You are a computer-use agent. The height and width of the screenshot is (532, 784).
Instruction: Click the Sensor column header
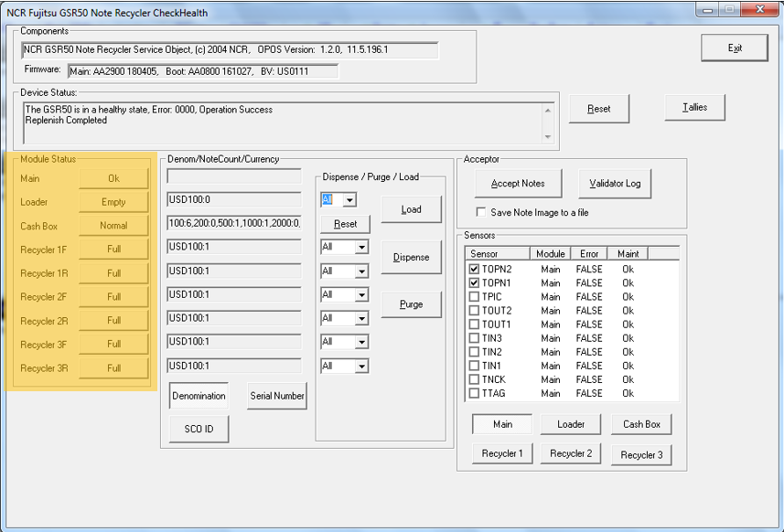[x=498, y=254]
